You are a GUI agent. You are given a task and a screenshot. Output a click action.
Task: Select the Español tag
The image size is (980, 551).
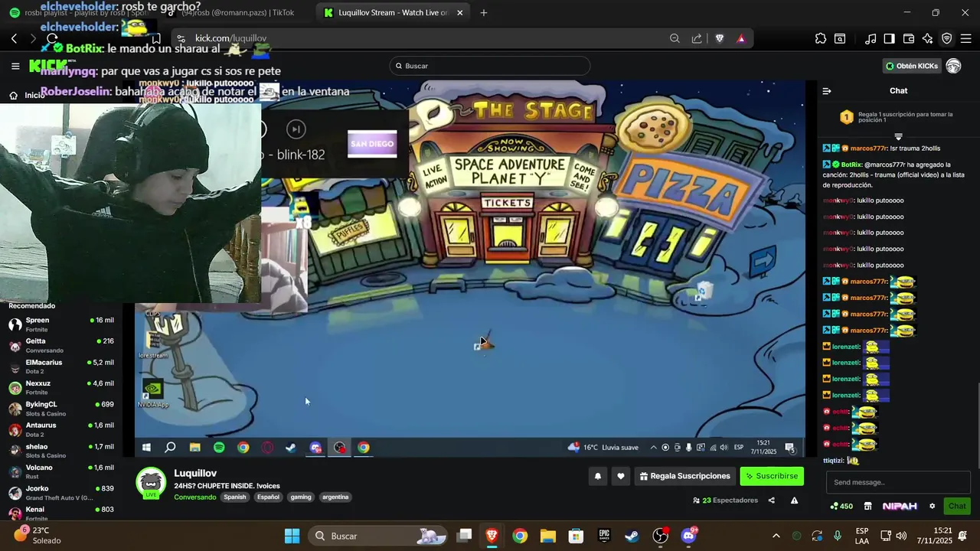tap(268, 497)
